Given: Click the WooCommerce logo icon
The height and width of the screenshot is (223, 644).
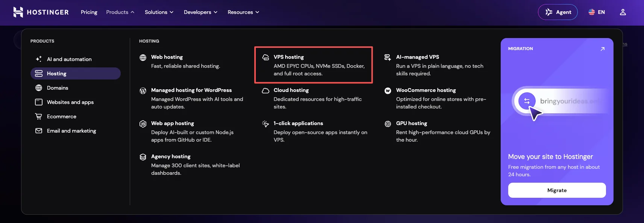Looking at the screenshot, I should pos(388,91).
